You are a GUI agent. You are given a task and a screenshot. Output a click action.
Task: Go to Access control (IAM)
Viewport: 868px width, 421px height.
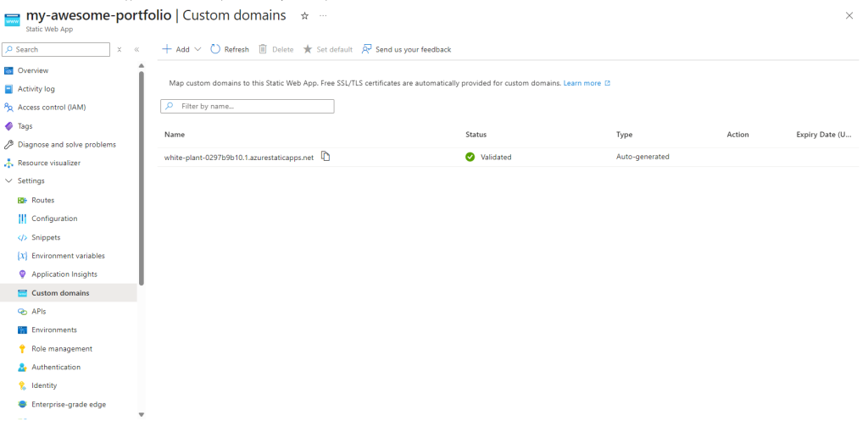(51, 108)
